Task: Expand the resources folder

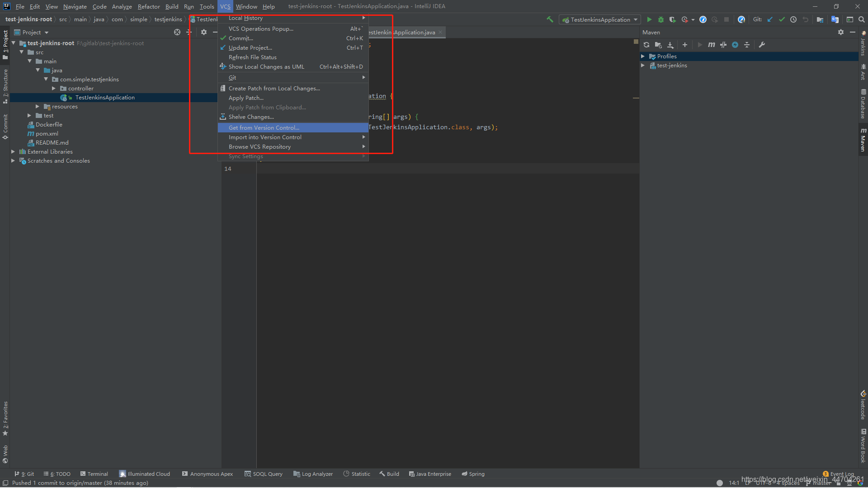Action: 38,106
